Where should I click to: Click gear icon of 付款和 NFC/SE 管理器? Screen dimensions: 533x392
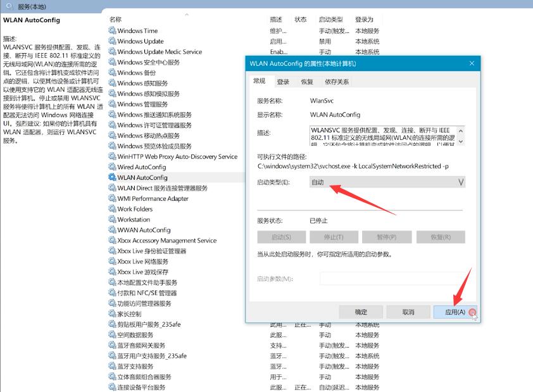pos(112,293)
